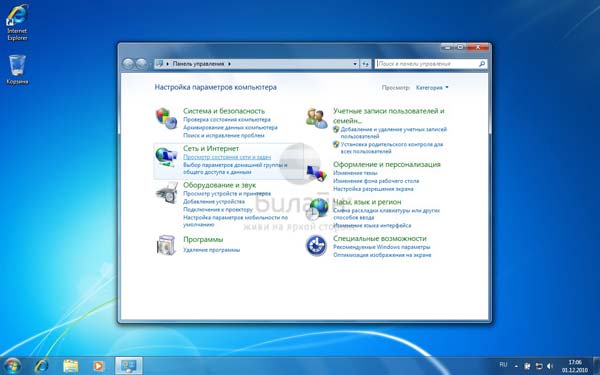Click Оптимизация изображения на экране link

(x=382, y=255)
